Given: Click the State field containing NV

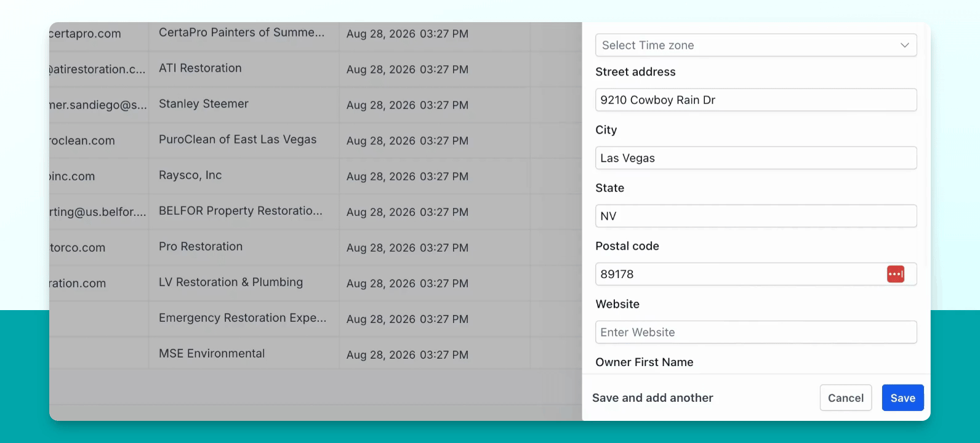Looking at the screenshot, I should pyautogui.click(x=756, y=216).
